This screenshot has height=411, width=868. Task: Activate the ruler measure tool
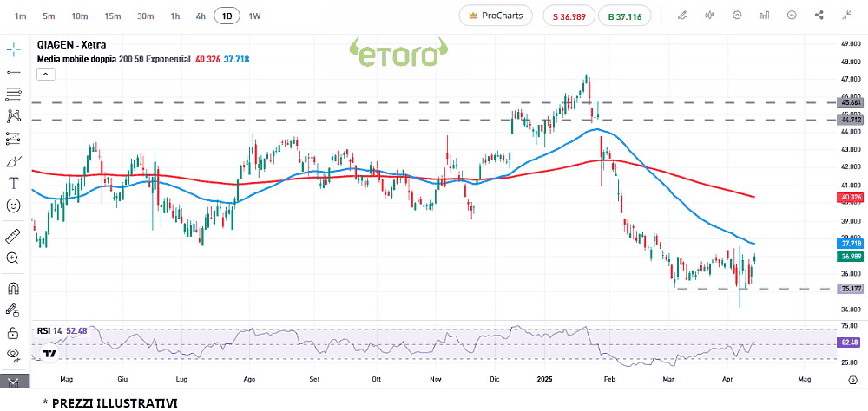pyautogui.click(x=13, y=236)
